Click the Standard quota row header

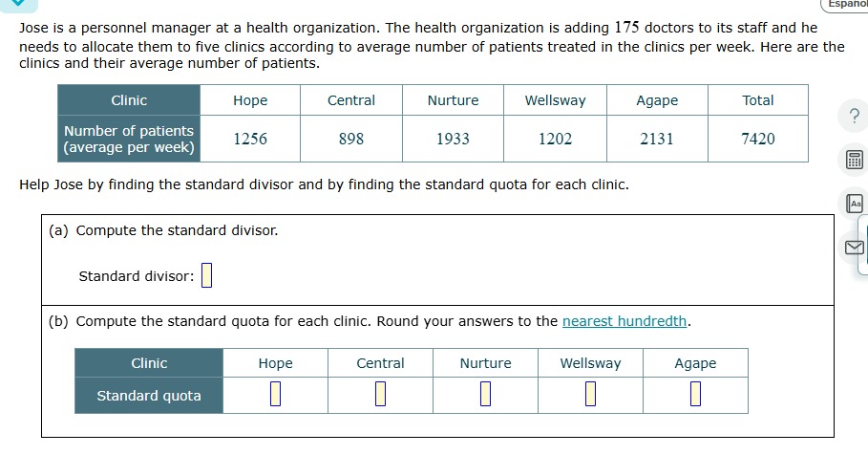point(149,395)
